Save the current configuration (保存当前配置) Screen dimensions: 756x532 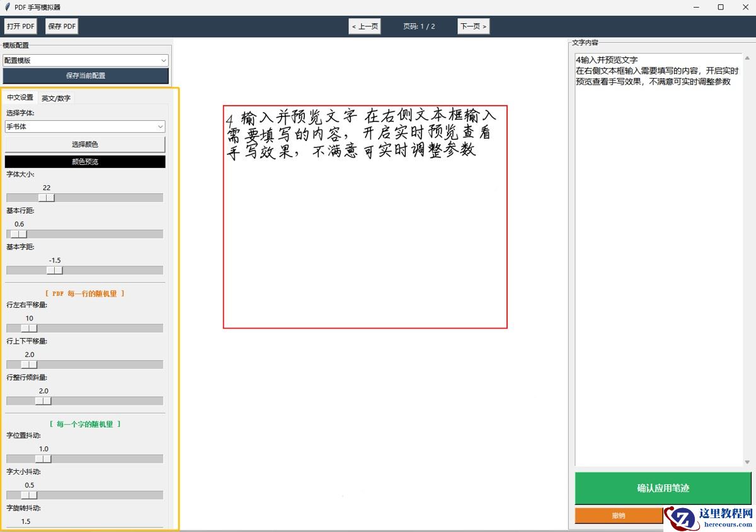(x=85, y=76)
